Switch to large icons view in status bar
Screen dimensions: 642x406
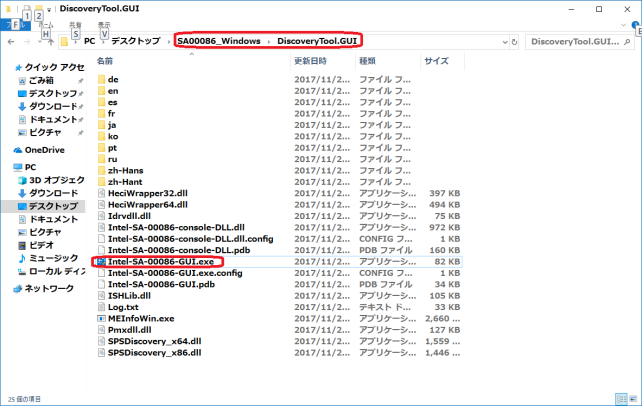pos(633,399)
